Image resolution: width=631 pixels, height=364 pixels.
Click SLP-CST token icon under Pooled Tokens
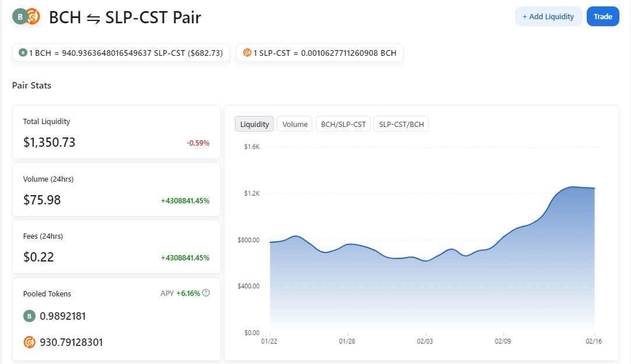29,342
